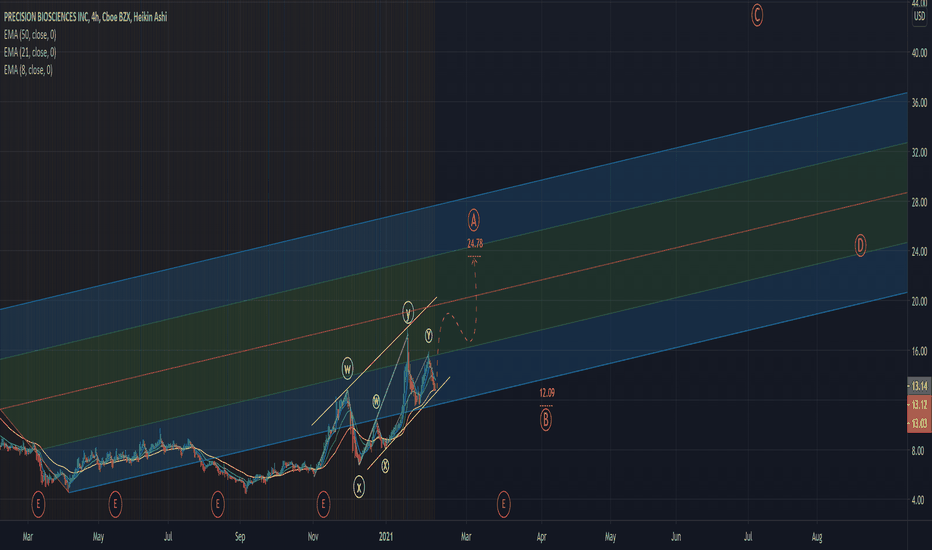The width and height of the screenshot is (932, 550).
Task: Open the USD currency selector on the price axis
Action: 920,17
